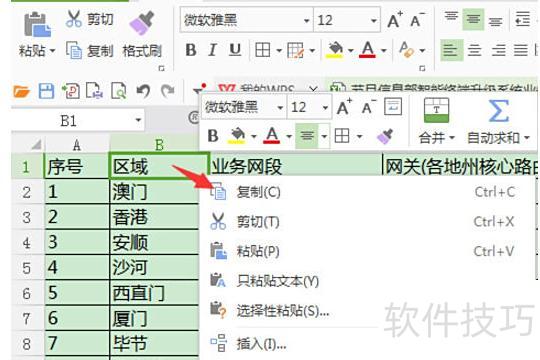Open the mini toolbar font name dropdown
The image size is (540, 360).
[280, 107]
